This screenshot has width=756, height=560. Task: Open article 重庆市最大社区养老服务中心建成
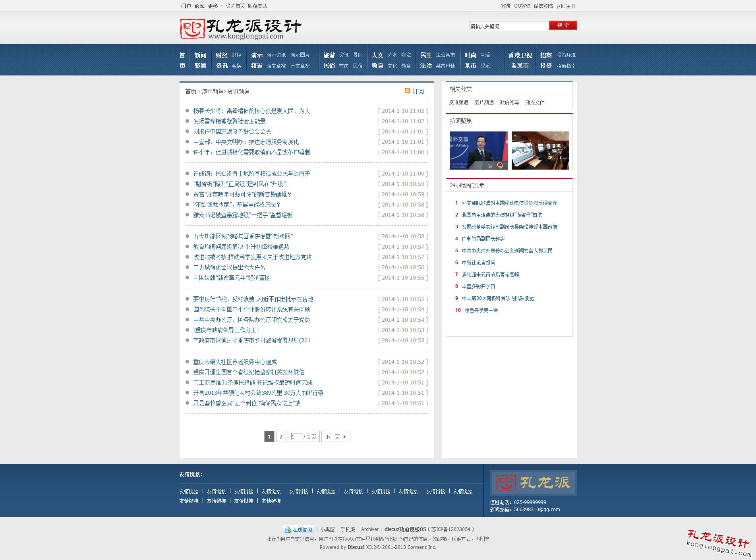235,362
